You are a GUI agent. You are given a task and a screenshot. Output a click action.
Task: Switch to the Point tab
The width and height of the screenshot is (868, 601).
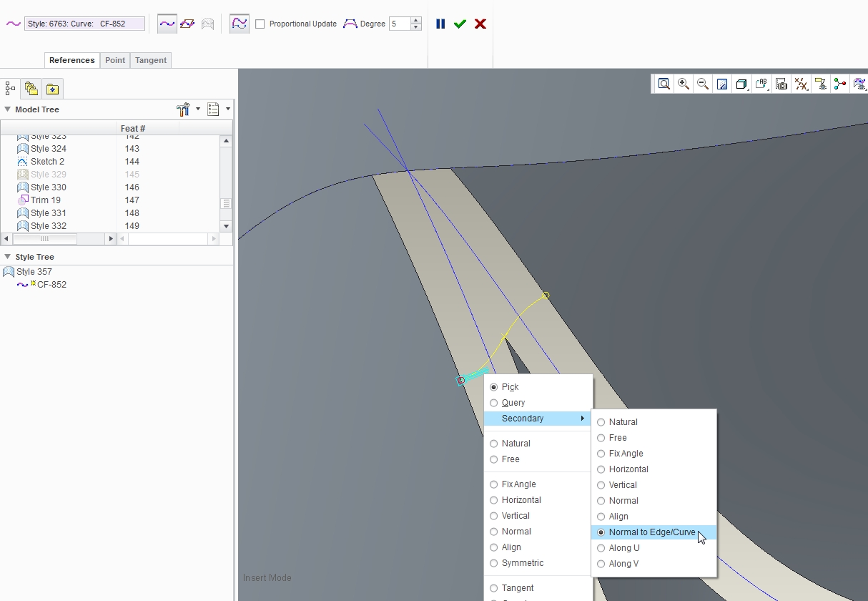[x=115, y=60]
